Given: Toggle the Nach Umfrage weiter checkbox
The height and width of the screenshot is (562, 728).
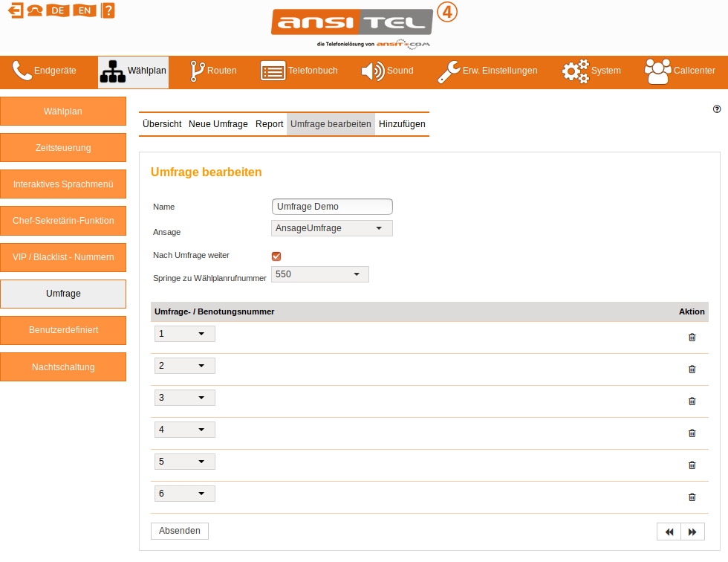Looking at the screenshot, I should click(x=276, y=256).
